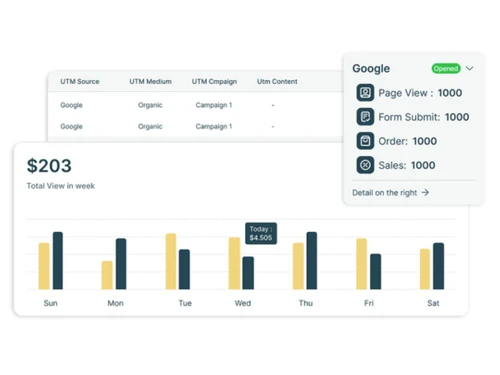Open the Detail on the right link

coord(390,193)
